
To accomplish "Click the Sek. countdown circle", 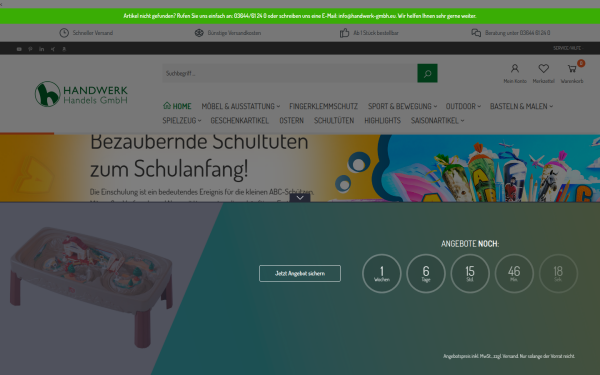I will pyautogui.click(x=558, y=274).
